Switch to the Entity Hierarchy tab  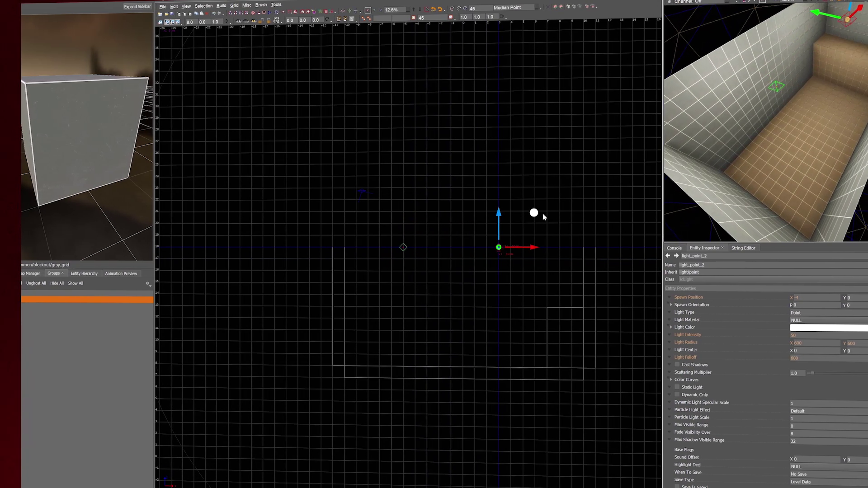click(84, 273)
